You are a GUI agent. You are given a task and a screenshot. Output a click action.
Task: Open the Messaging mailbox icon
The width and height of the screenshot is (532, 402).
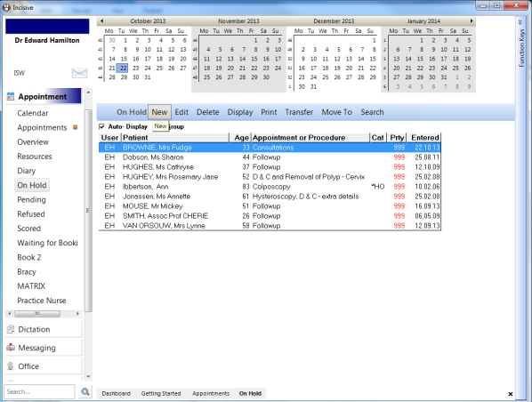(x=11, y=348)
